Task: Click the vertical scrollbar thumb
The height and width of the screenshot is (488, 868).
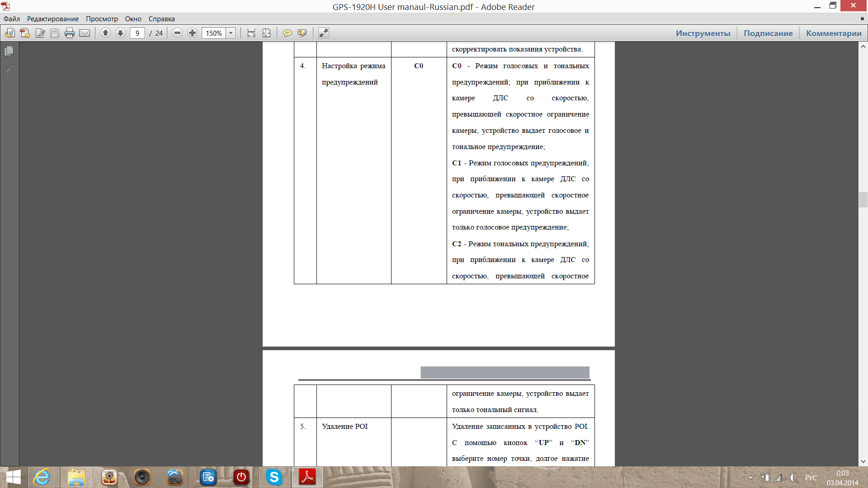Action: 863,199
